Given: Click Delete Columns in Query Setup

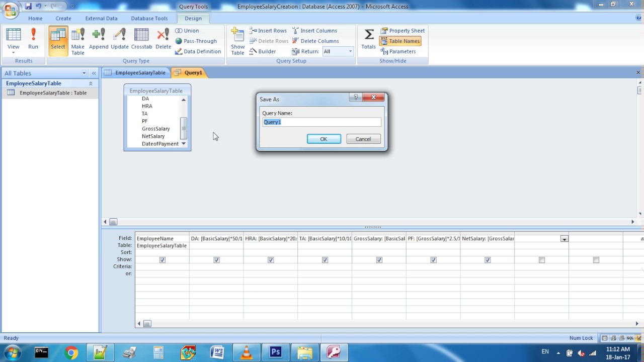Looking at the screenshot, I should (x=315, y=41).
